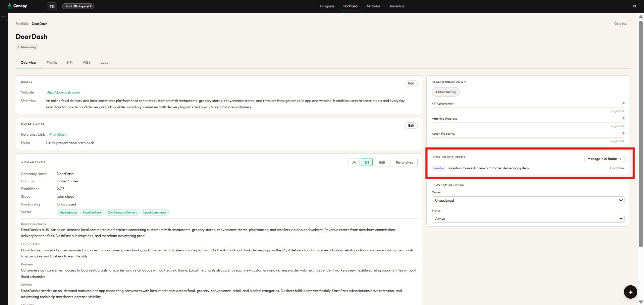Edit the Notes & Links section
This screenshot has height=305, width=644.
pos(411,126)
